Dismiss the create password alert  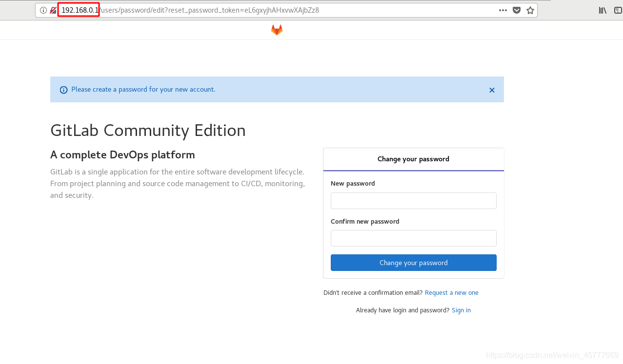[x=492, y=90]
